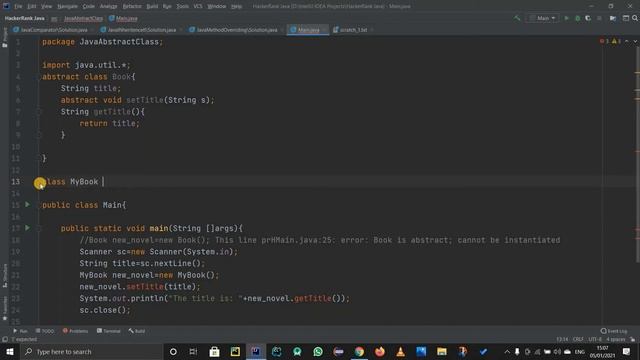640x360 pixels.
Task: Run the Main configuration with green play
Action: click(x=567, y=18)
